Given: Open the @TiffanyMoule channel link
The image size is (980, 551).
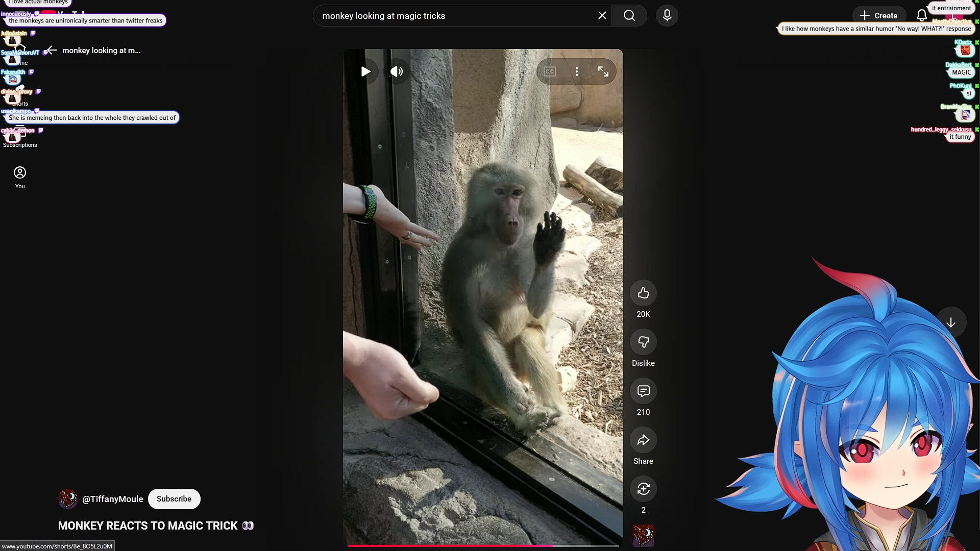Looking at the screenshot, I should [112, 499].
